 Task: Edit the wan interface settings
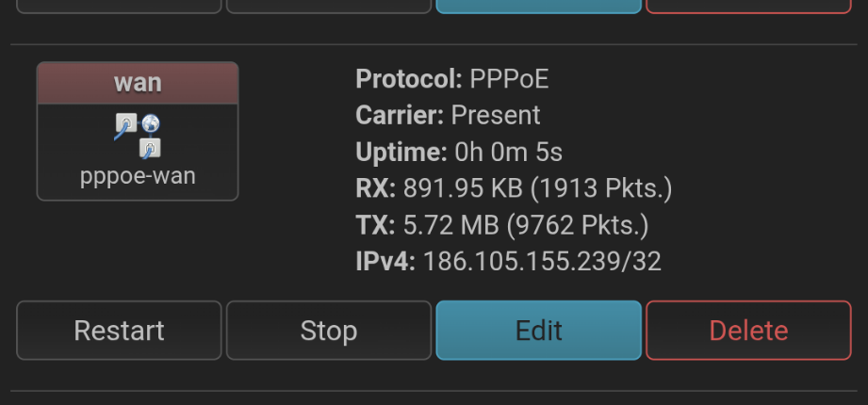[538, 331]
